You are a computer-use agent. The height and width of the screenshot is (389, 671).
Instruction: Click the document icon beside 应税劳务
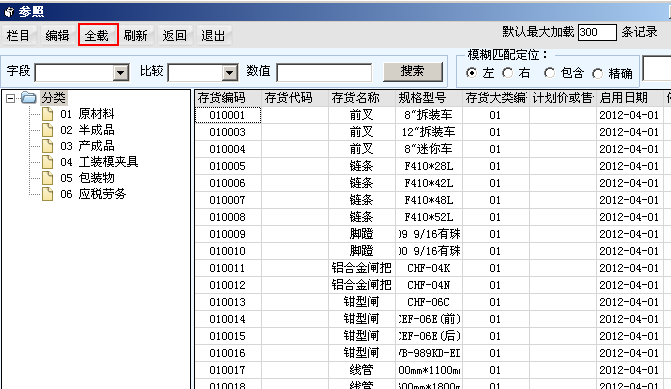pyautogui.click(x=48, y=194)
